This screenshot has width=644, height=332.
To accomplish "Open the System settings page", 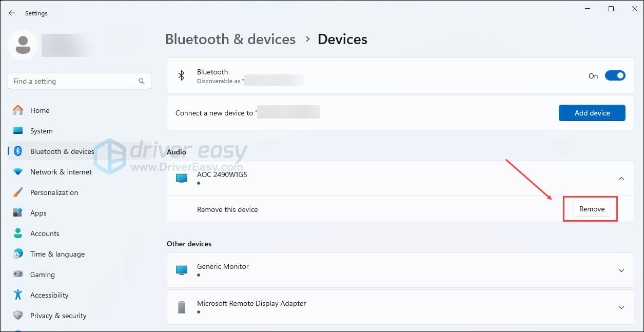I will coord(41,131).
